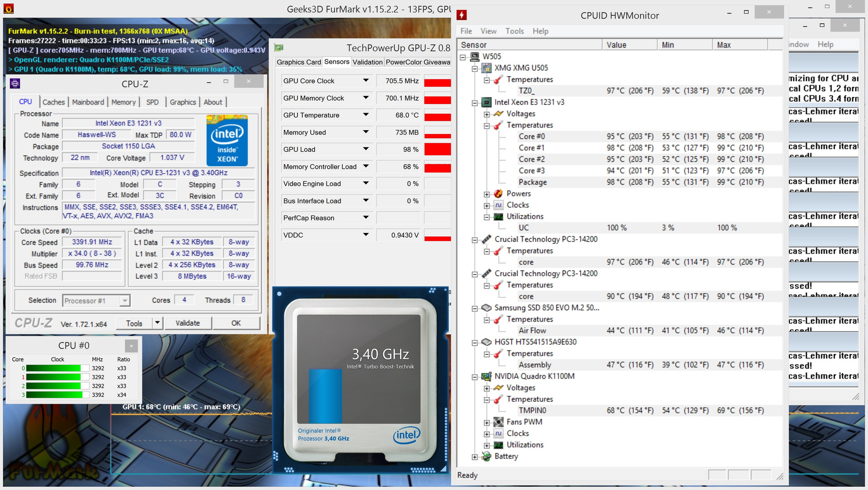Expand Clocks node under Intel Xeon
The height and width of the screenshot is (490, 868).
click(x=487, y=205)
